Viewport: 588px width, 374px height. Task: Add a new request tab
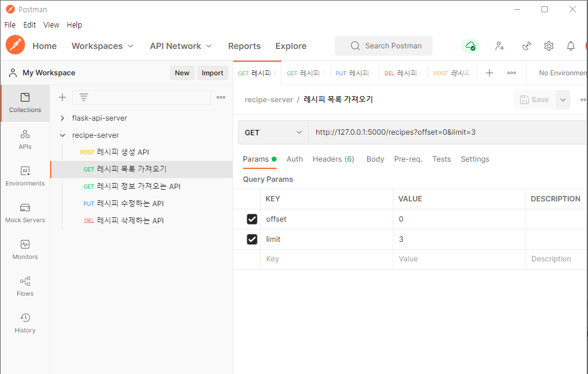489,73
